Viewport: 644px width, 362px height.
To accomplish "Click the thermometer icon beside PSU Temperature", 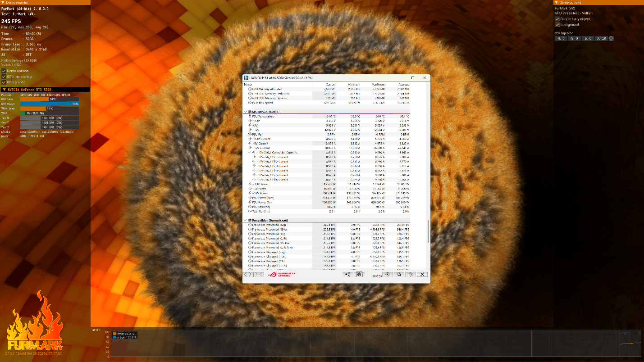I will click(250, 116).
